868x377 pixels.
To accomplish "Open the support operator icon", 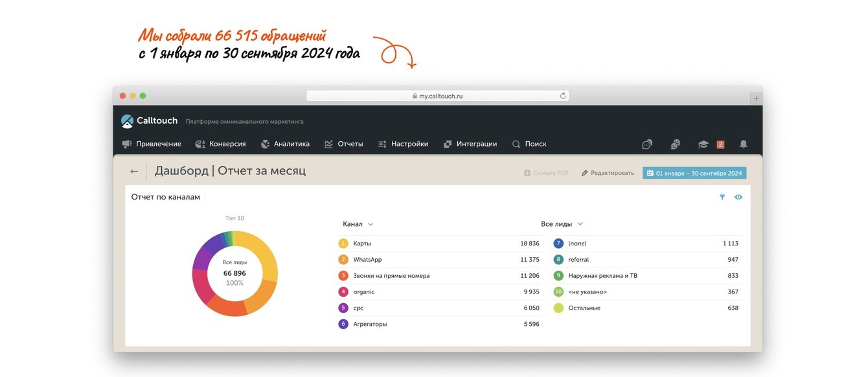I will click(x=676, y=144).
